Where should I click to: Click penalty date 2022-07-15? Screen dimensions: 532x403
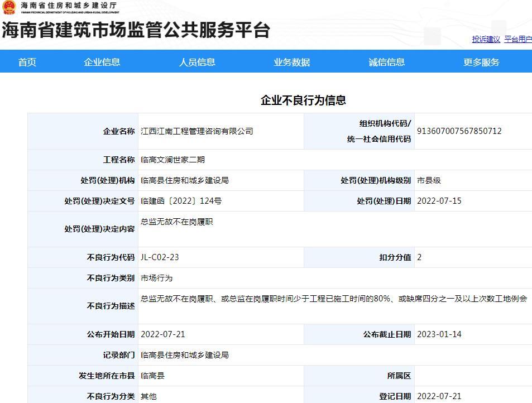[x=439, y=201]
